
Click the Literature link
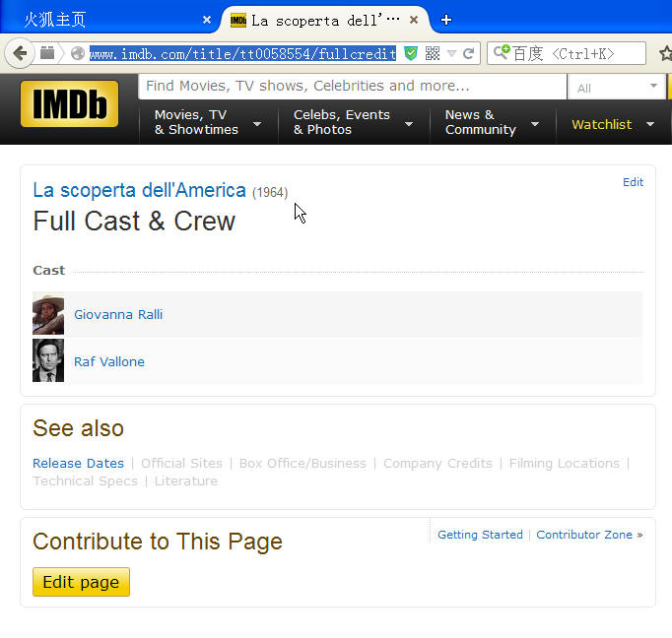click(x=186, y=480)
